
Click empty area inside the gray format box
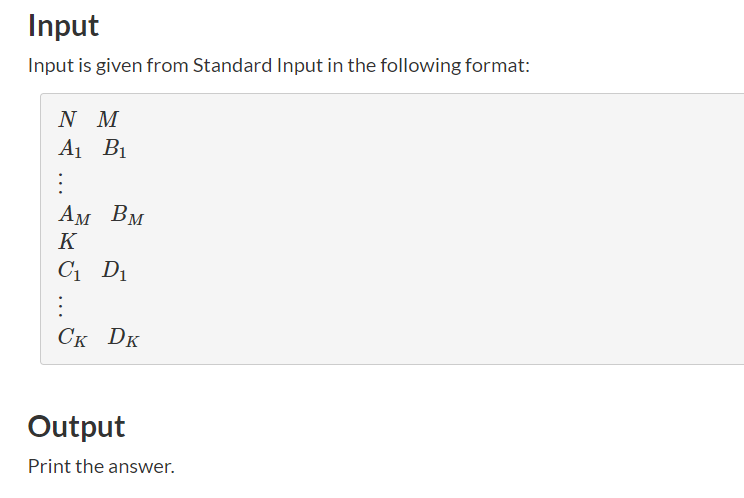pyautogui.click(x=427, y=228)
